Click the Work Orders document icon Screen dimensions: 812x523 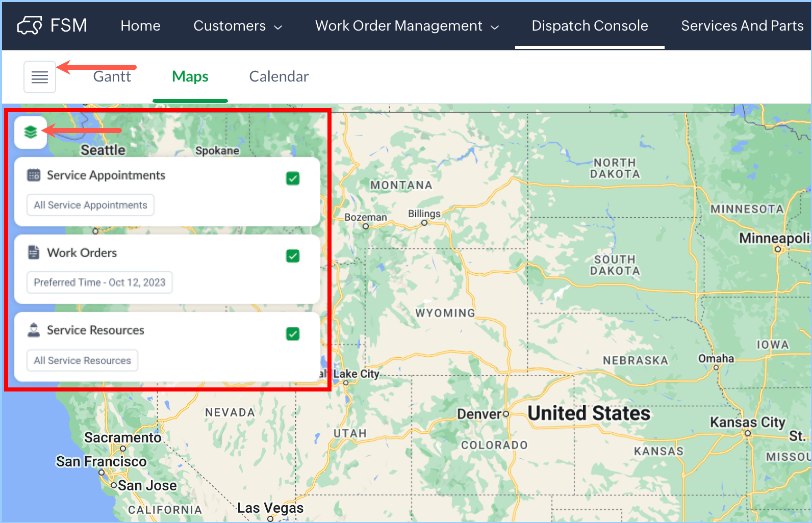point(34,252)
